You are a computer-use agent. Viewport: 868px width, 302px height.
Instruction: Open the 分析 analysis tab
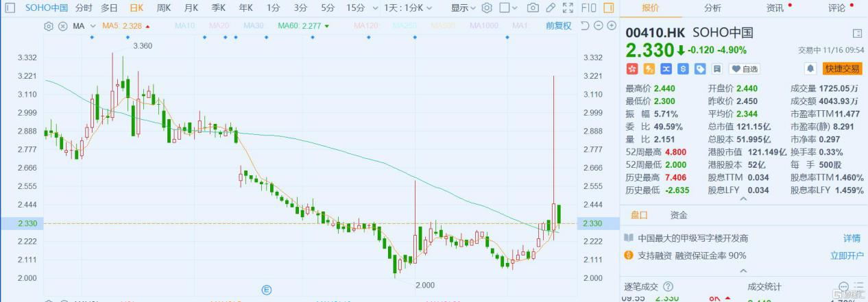point(712,8)
